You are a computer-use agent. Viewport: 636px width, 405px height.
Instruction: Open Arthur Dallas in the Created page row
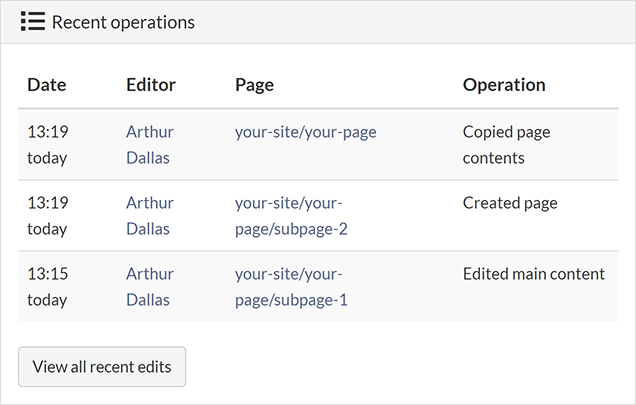point(149,216)
